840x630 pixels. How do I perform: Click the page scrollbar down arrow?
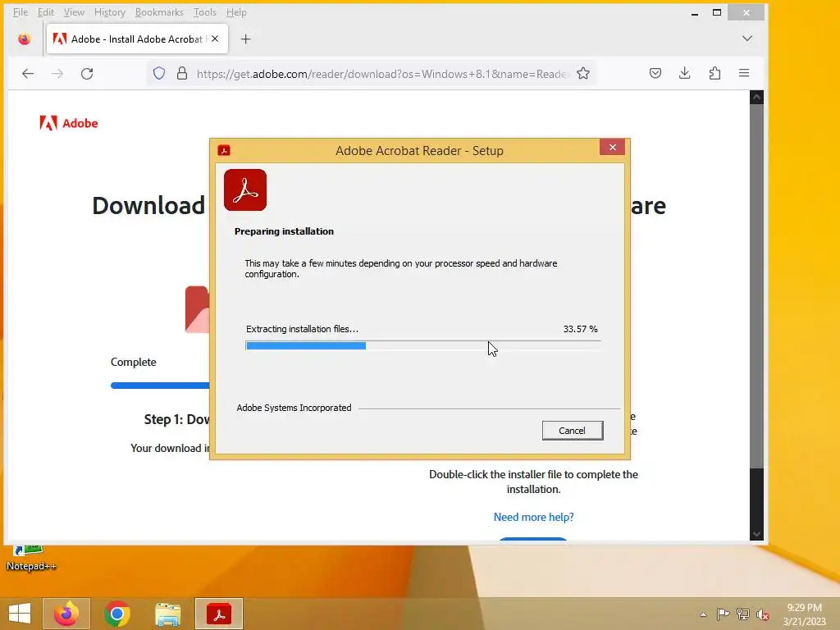pos(756,533)
